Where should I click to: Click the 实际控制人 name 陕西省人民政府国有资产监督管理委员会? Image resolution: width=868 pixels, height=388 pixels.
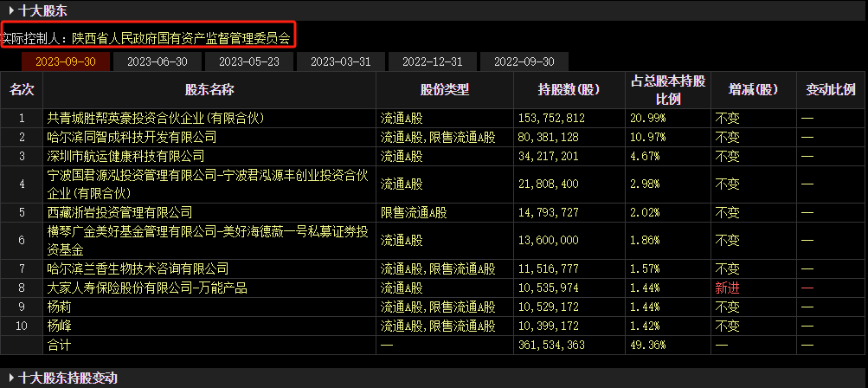[x=181, y=38]
